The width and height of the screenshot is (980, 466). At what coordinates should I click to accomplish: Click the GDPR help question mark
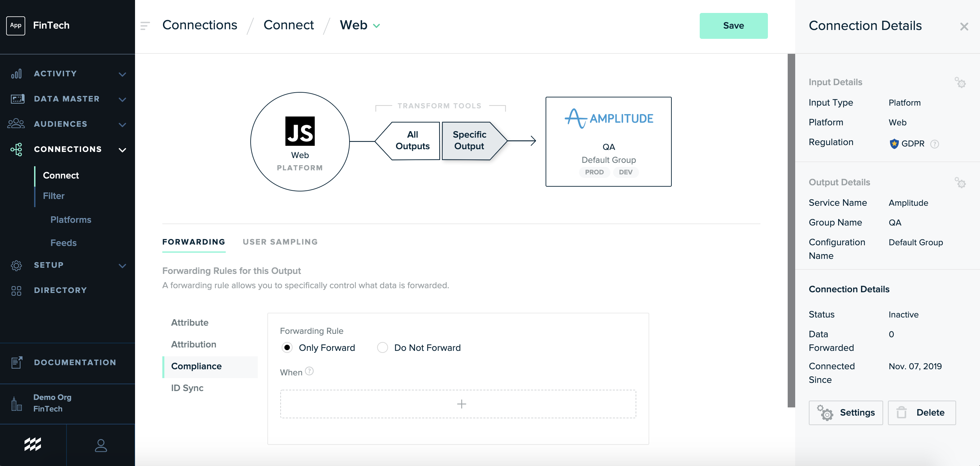934,144
